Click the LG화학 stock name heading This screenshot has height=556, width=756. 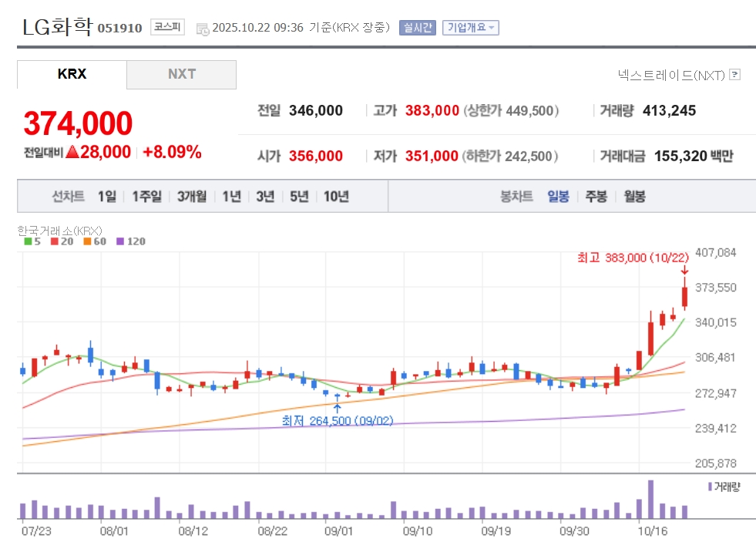57,27
